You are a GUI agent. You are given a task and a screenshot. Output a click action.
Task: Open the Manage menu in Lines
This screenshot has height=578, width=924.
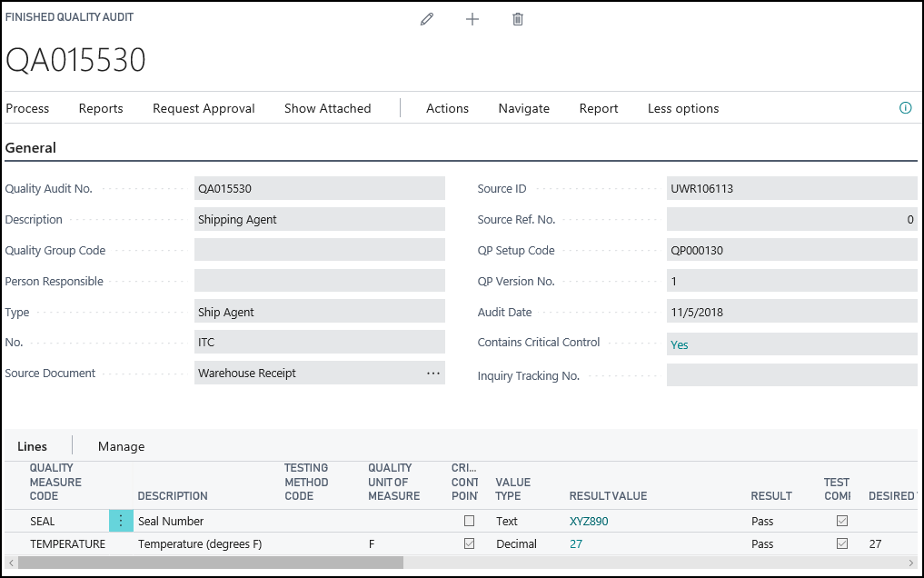pyautogui.click(x=121, y=446)
